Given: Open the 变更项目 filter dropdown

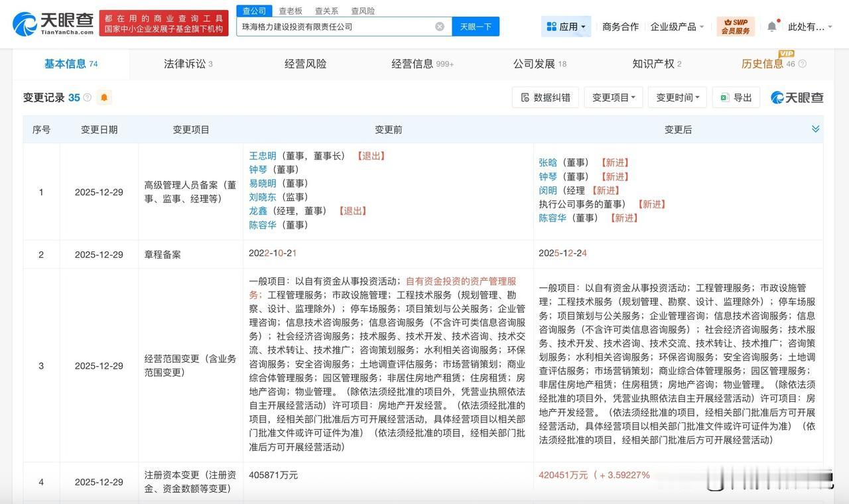Looking at the screenshot, I should click(x=613, y=97).
